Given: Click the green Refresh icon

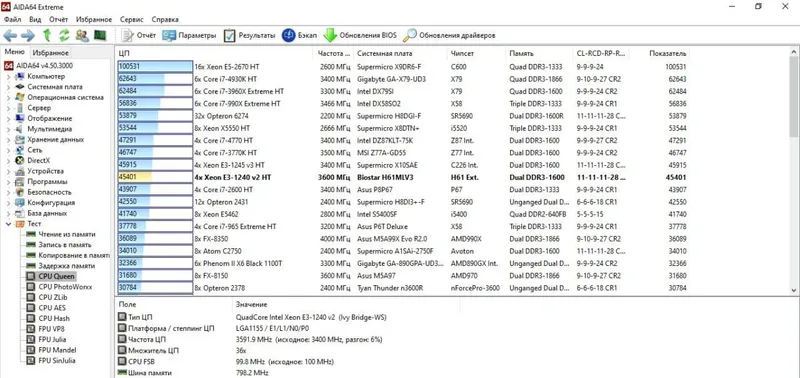Looking at the screenshot, I should (x=64, y=35).
